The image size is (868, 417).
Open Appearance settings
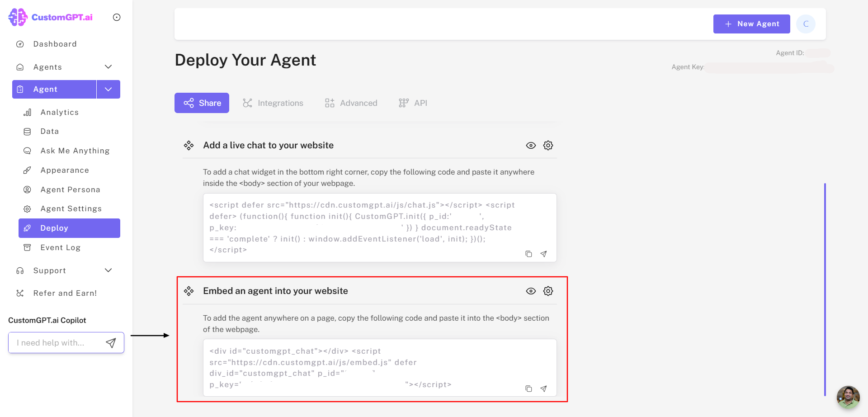pyautogui.click(x=65, y=170)
